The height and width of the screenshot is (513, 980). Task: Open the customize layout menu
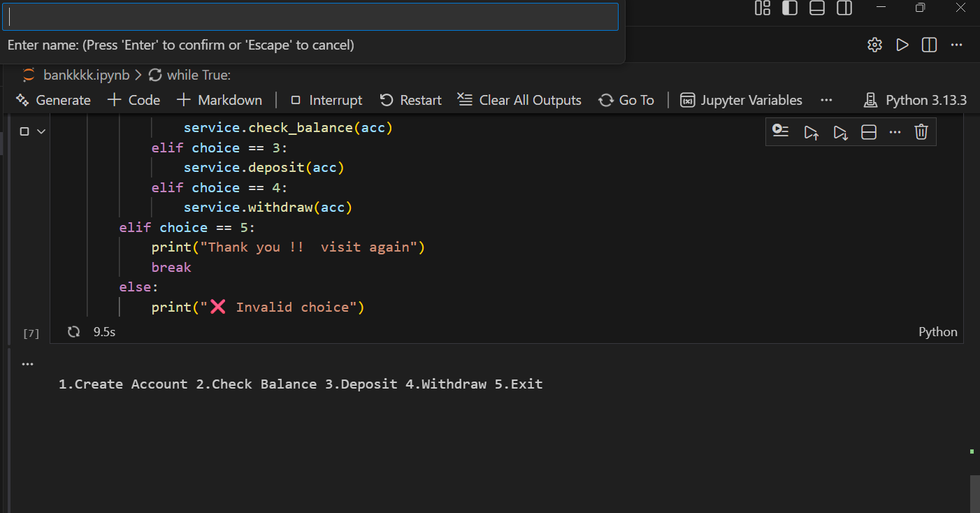(763, 8)
